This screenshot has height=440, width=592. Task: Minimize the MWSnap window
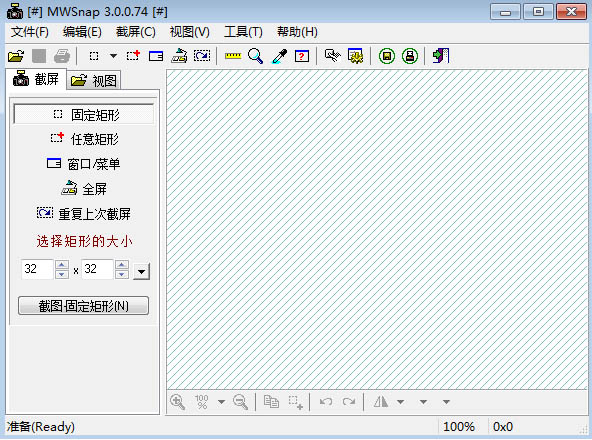(x=505, y=12)
